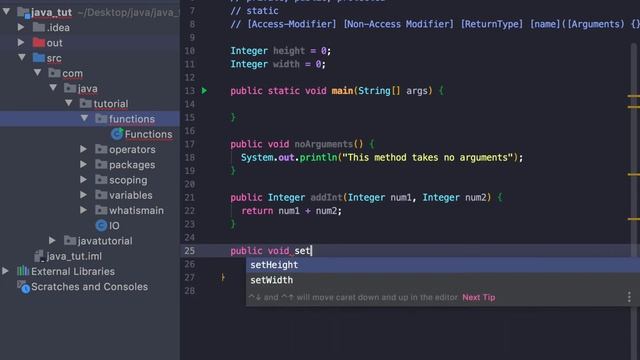Screen dimensions: 640x360
Task: Expand the External Libraries arrow
Action: (x=6, y=271)
